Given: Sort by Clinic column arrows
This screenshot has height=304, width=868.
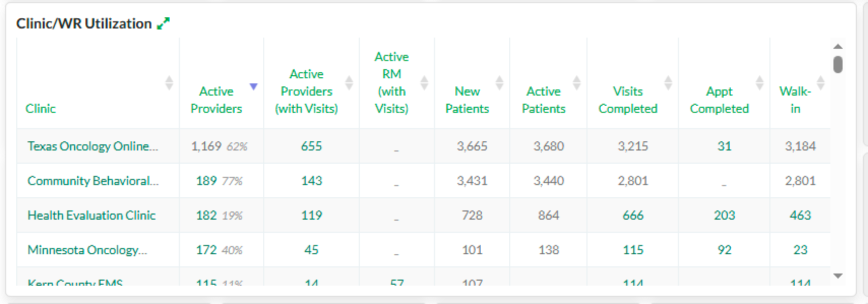Looking at the screenshot, I should (x=169, y=83).
